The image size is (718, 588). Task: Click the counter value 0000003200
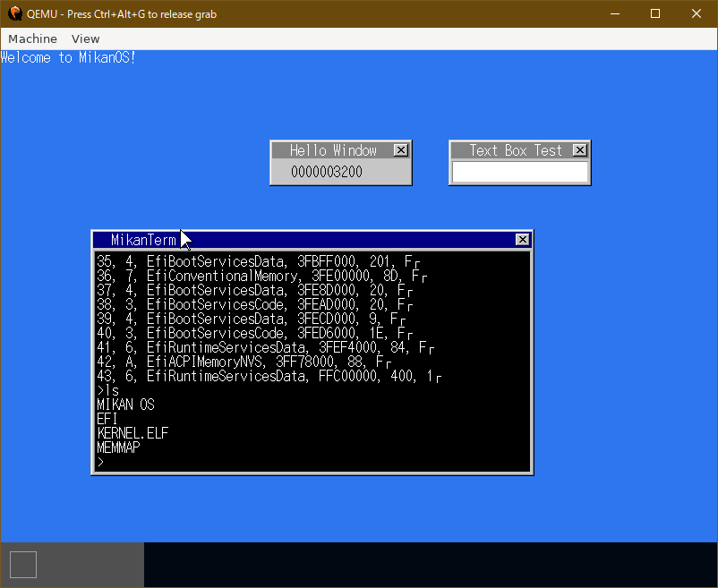point(327,172)
